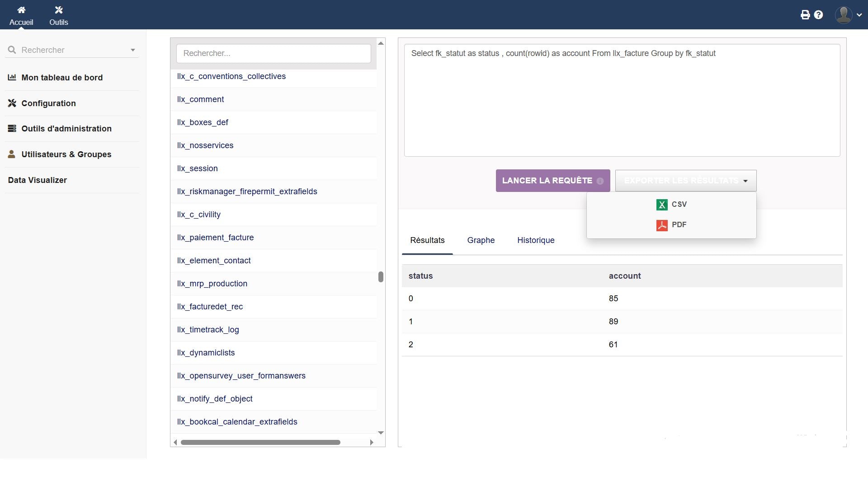Click info icon on Lancer la requête
Viewport: 868px width, 495px height.
(600, 181)
